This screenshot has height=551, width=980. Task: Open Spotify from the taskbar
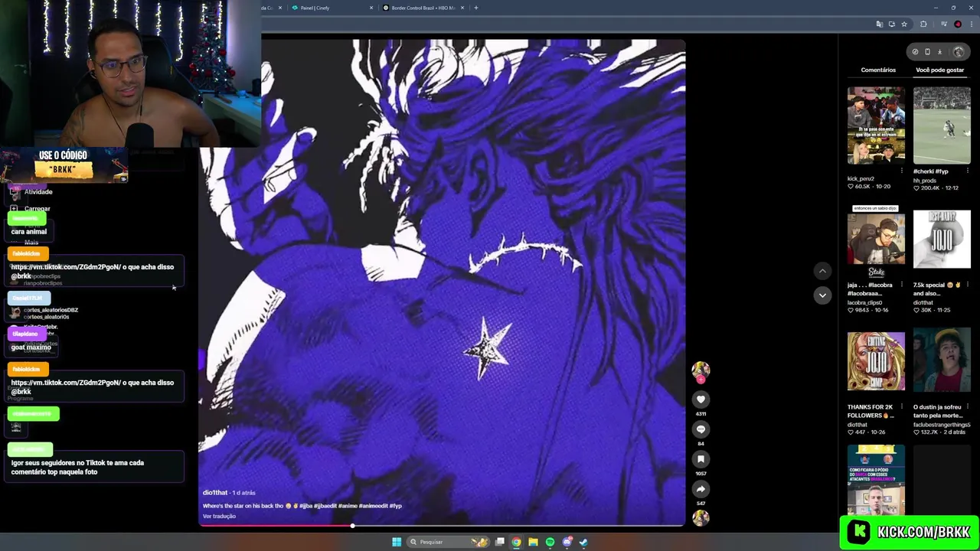pos(550,542)
